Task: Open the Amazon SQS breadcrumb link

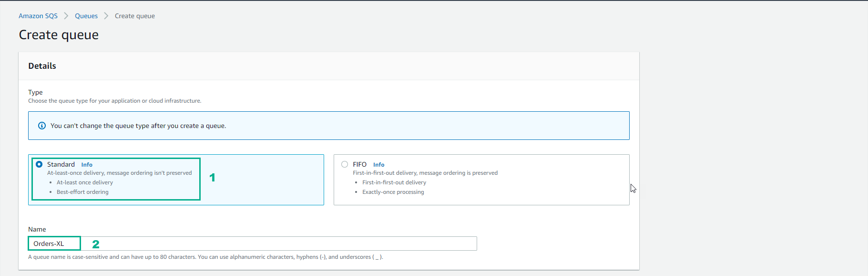Action: click(x=38, y=16)
